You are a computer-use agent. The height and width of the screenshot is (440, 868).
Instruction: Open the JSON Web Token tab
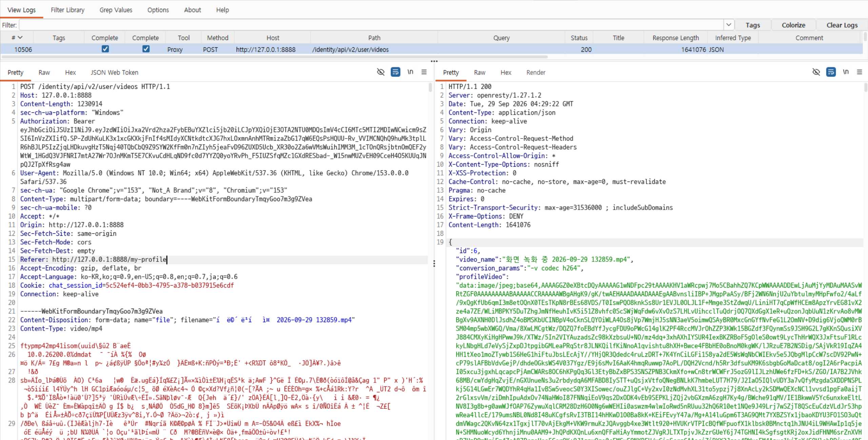tap(114, 72)
